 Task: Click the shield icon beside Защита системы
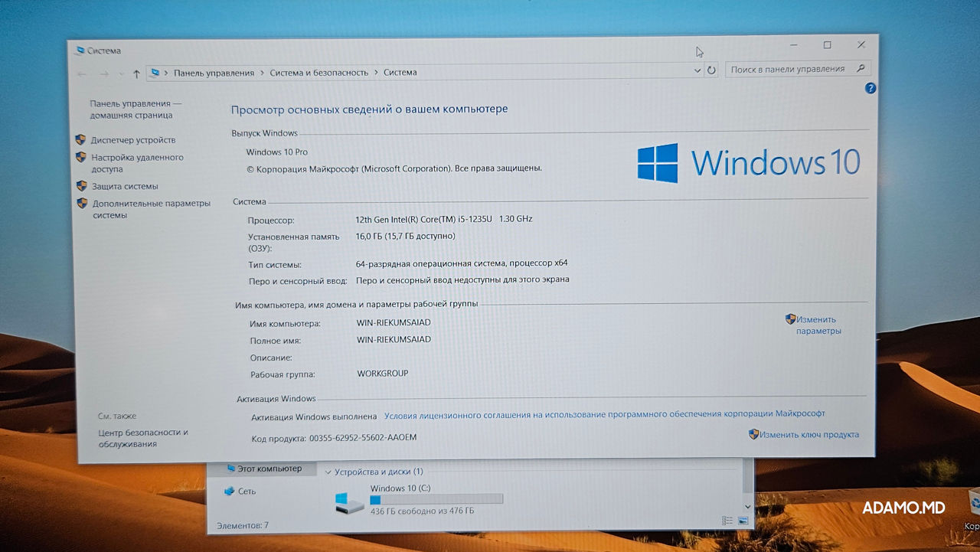coord(82,186)
